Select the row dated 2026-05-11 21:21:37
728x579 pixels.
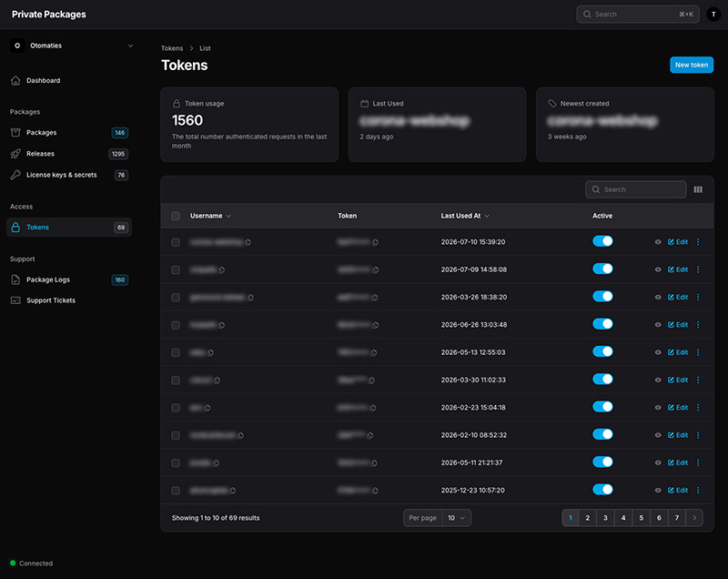point(176,462)
